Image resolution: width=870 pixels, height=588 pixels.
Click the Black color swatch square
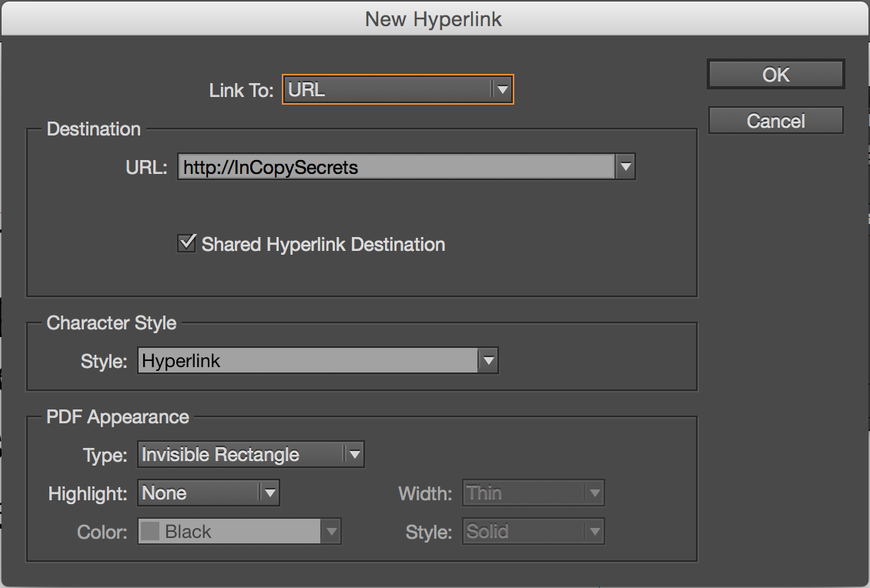click(150, 532)
